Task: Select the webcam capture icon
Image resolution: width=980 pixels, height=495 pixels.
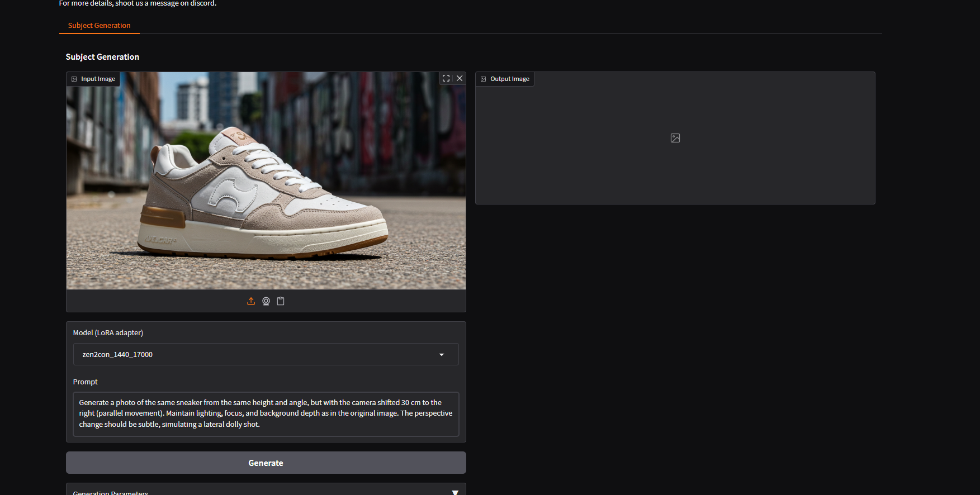Action: click(x=266, y=301)
